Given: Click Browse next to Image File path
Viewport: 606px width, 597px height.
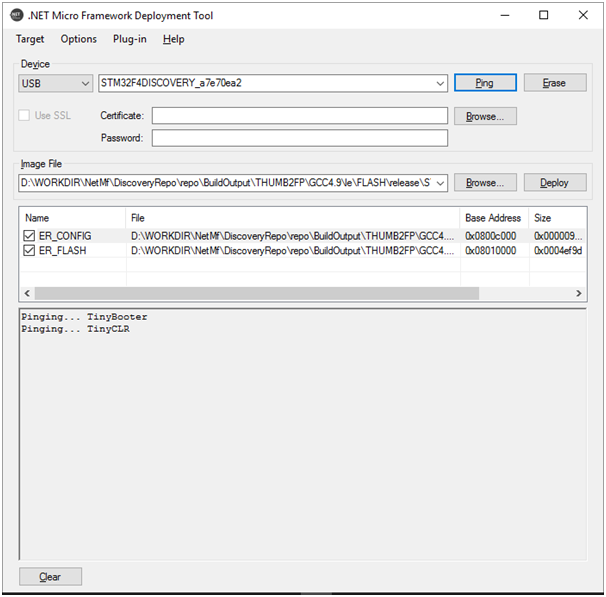Looking at the screenshot, I should coord(485,182).
